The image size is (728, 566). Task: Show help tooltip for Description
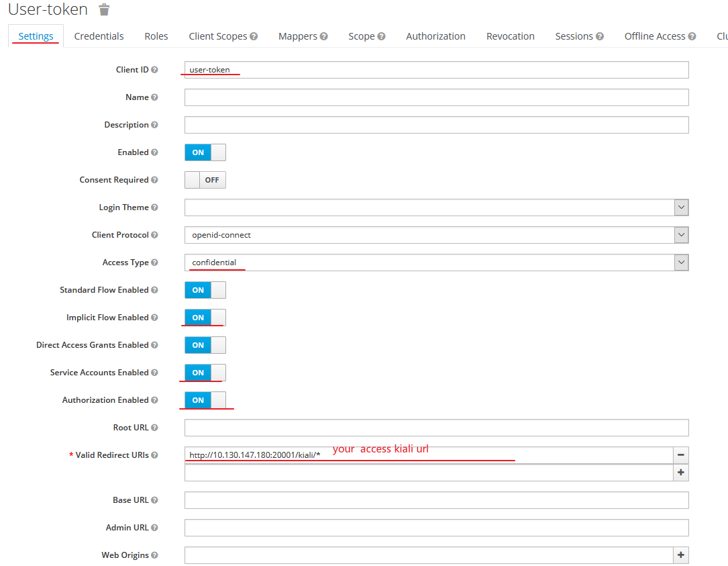(x=154, y=124)
